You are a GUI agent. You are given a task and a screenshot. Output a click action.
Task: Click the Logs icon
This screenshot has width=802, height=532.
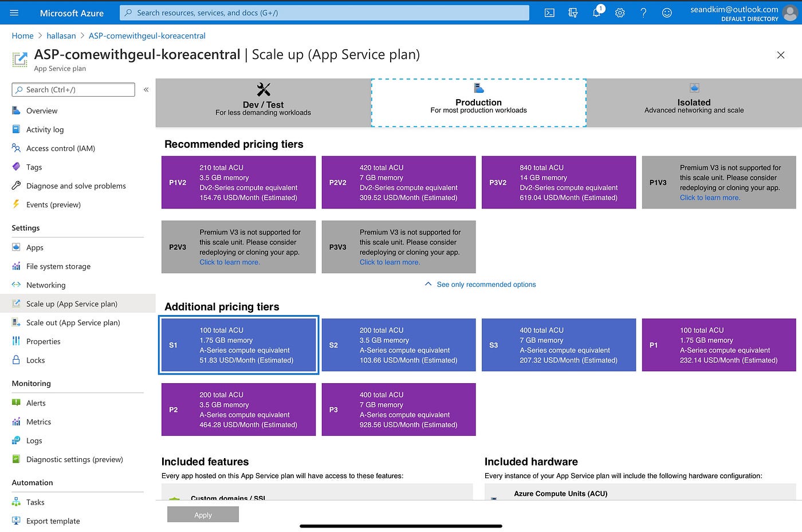point(16,440)
